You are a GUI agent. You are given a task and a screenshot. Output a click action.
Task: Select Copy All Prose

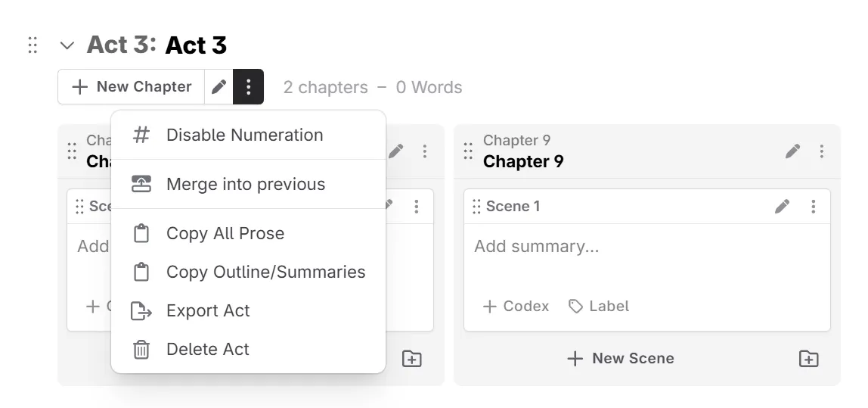click(x=225, y=233)
